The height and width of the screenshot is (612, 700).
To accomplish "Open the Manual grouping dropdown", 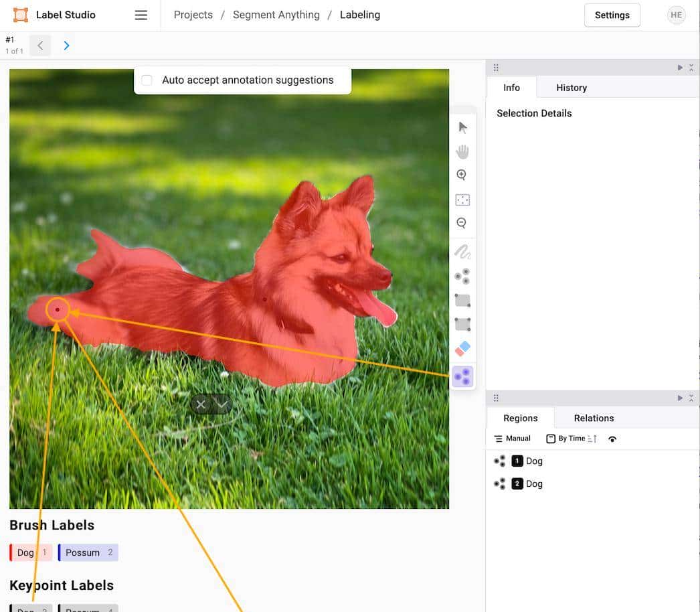I will pyautogui.click(x=512, y=439).
